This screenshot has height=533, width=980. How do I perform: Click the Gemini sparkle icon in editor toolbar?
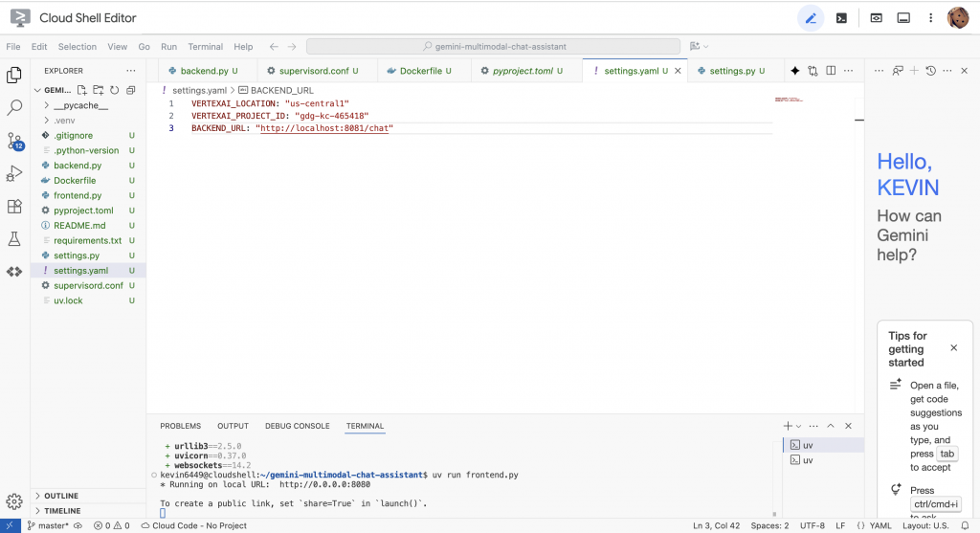(x=795, y=71)
